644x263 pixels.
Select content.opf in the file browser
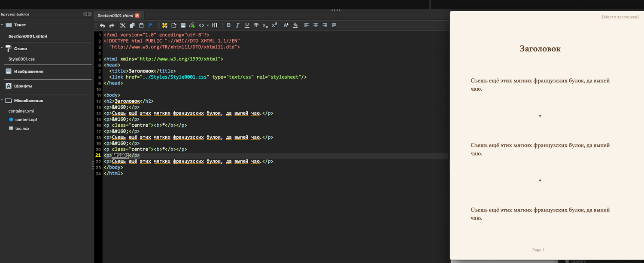[26, 119]
